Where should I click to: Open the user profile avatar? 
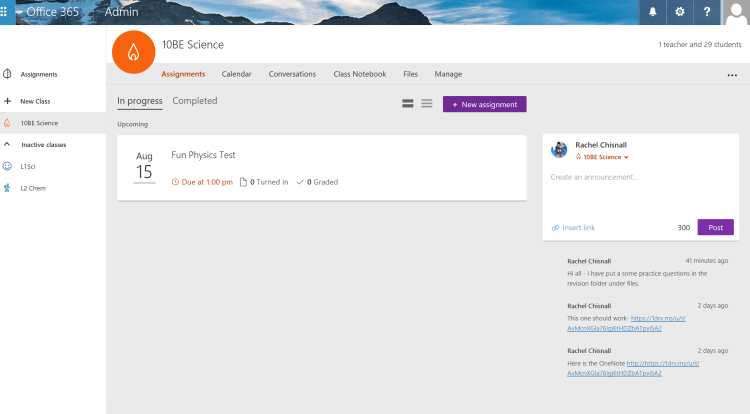[x=735, y=12]
